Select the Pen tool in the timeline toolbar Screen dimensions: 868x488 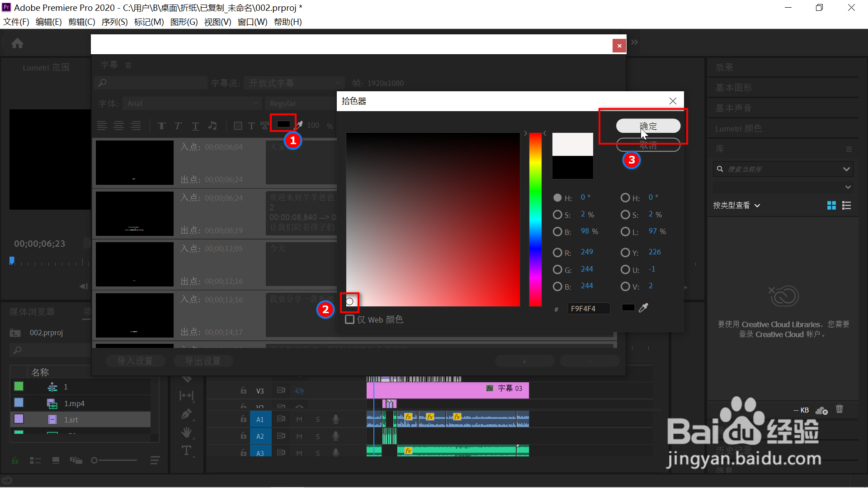[x=186, y=414]
